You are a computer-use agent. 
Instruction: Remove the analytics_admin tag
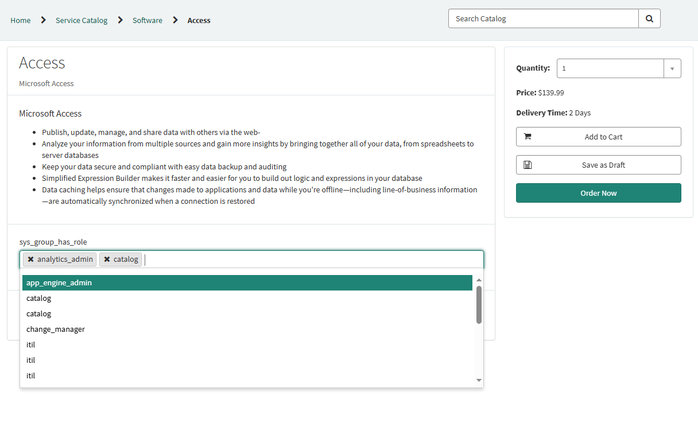[x=31, y=259]
